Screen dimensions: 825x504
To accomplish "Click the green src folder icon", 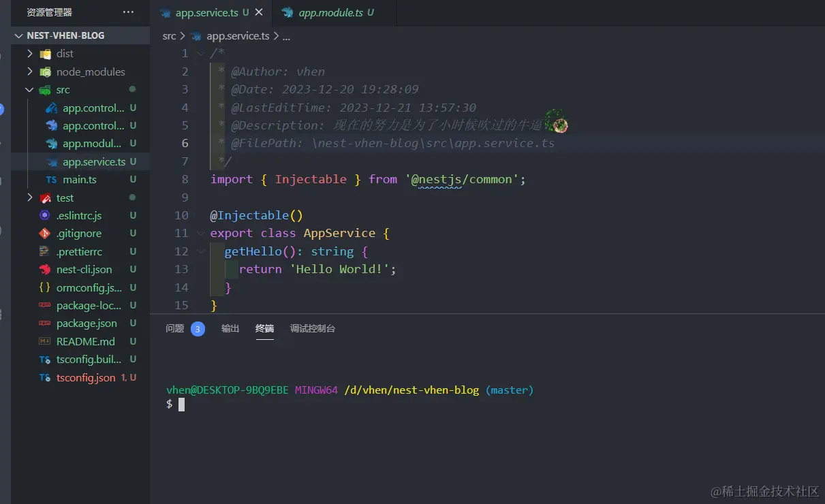I will pyautogui.click(x=46, y=90).
